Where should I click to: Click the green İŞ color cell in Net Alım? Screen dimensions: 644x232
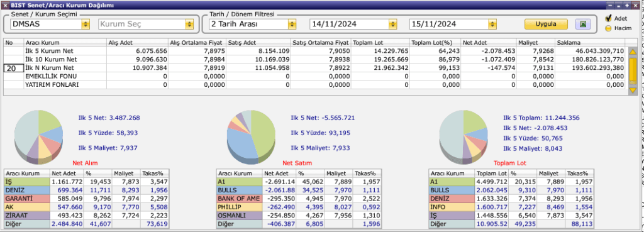point(26,182)
